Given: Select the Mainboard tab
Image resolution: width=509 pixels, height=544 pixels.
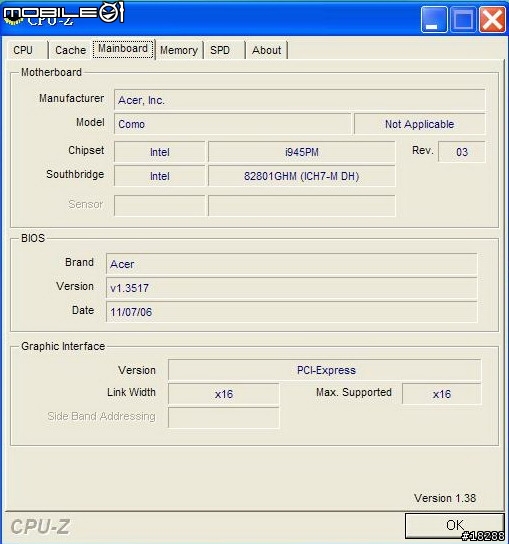Looking at the screenshot, I should (x=123, y=49).
